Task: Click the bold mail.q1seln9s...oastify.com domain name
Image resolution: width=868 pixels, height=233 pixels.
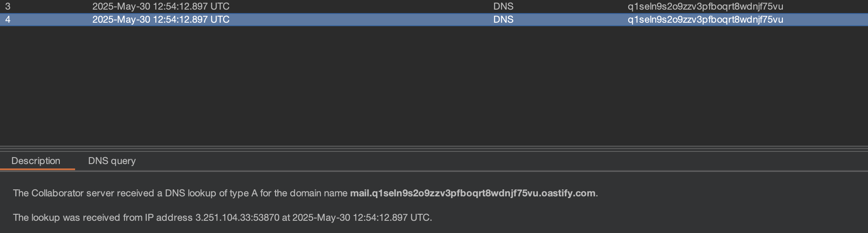Action: (x=472, y=193)
